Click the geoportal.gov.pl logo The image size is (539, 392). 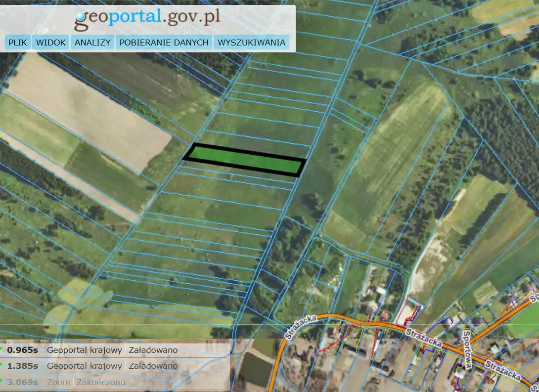pyautogui.click(x=147, y=18)
